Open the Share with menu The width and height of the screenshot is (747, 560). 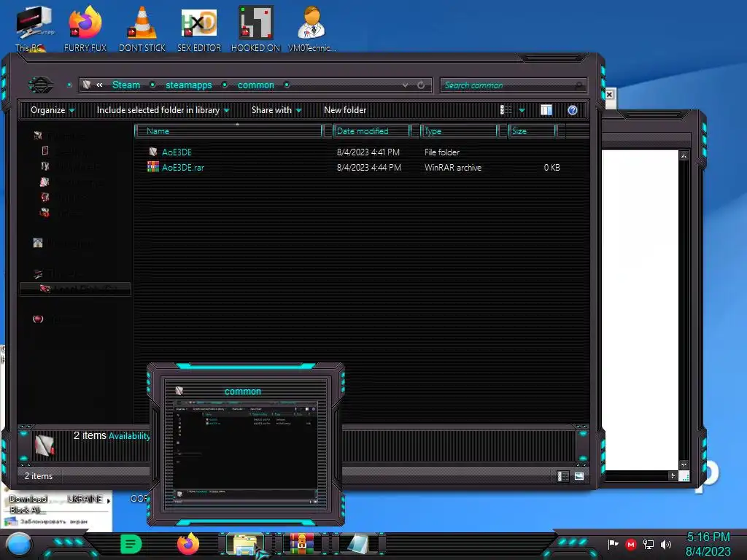(276, 110)
